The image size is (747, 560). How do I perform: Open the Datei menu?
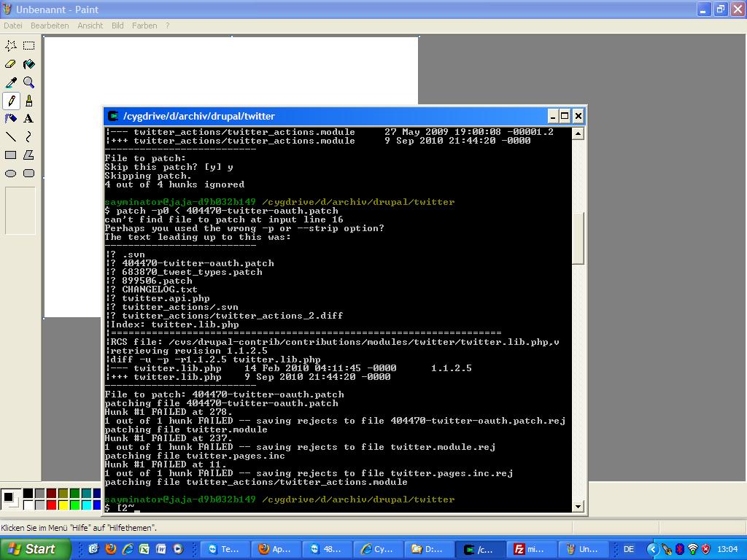click(13, 26)
